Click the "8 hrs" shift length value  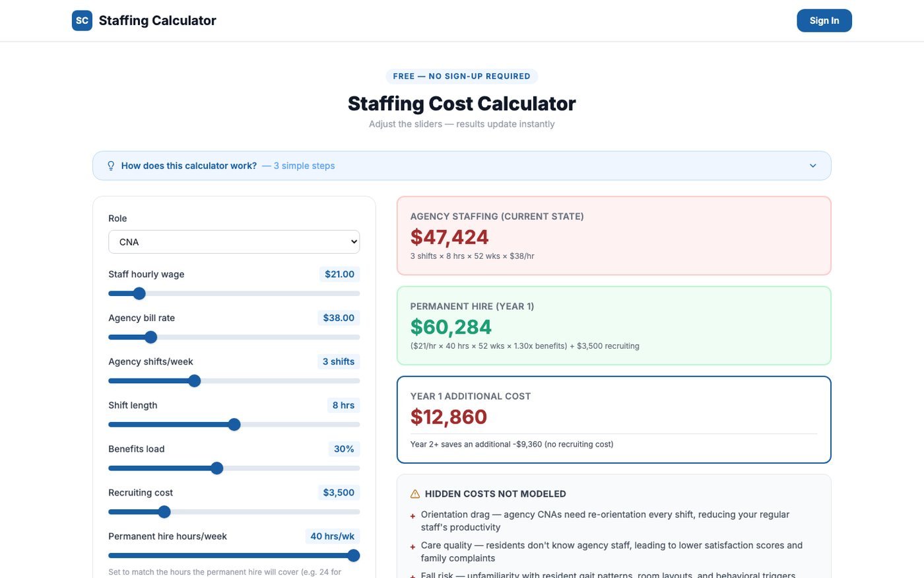pyautogui.click(x=343, y=405)
